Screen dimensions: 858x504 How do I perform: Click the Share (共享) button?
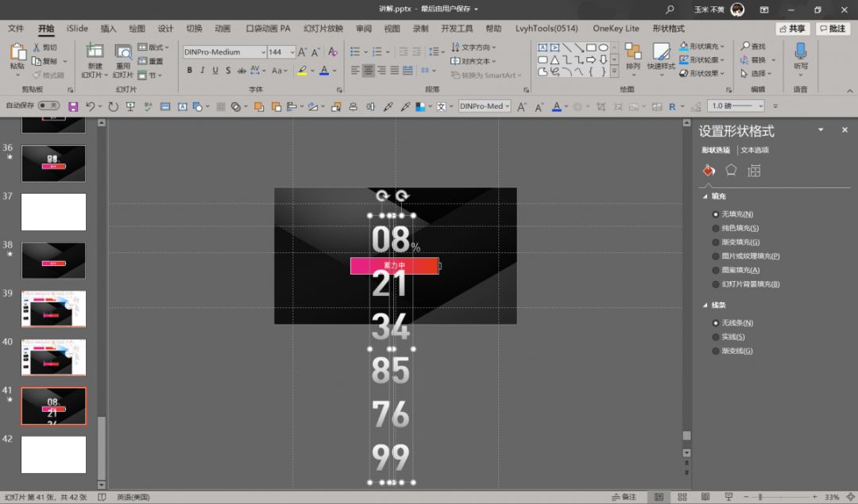[792, 29]
